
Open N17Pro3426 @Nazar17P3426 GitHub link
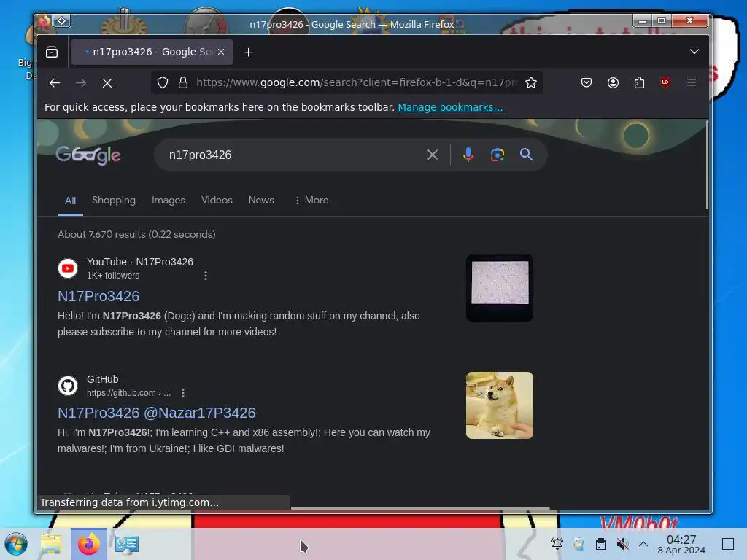click(x=157, y=413)
